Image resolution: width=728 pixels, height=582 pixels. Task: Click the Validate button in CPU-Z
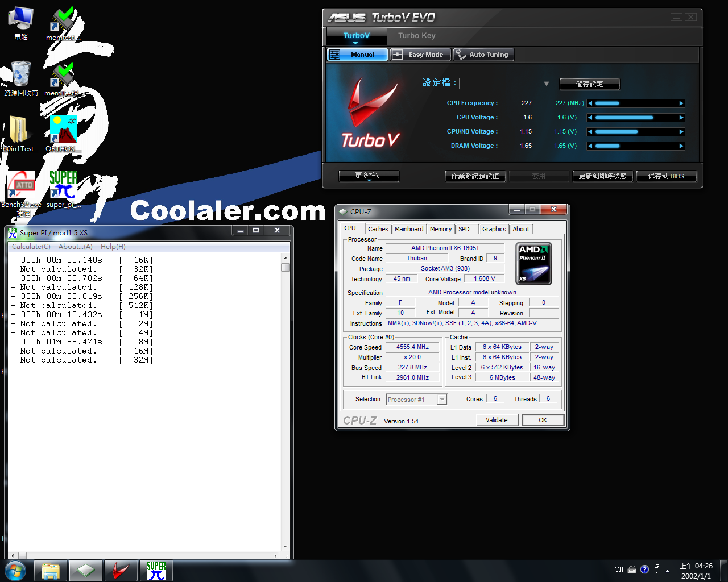[497, 420]
